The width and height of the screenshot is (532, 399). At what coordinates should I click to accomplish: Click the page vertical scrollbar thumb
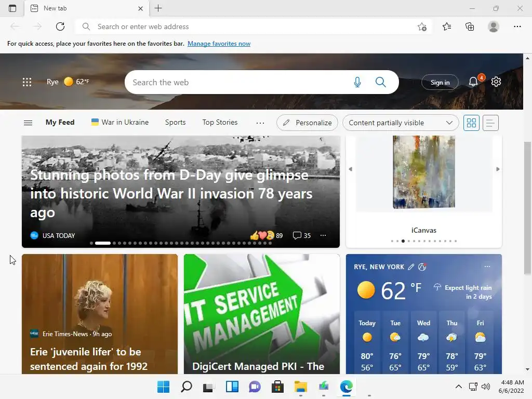click(x=527, y=208)
